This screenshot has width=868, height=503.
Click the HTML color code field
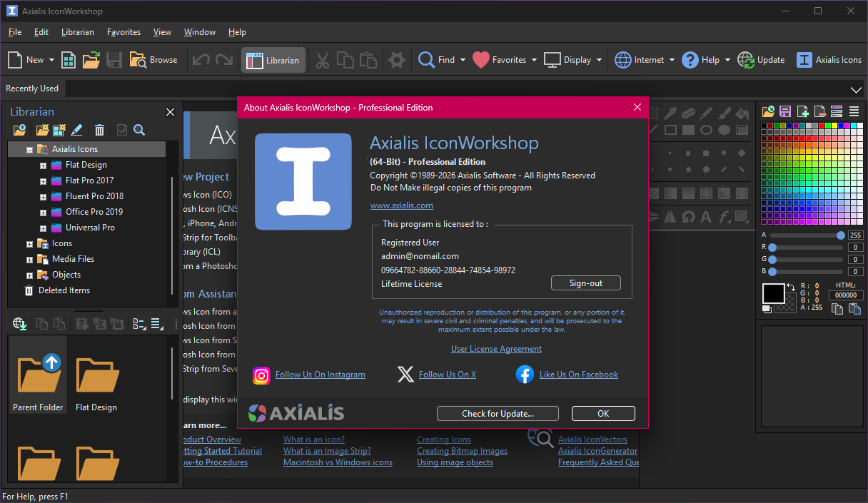[x=846, y=295]
